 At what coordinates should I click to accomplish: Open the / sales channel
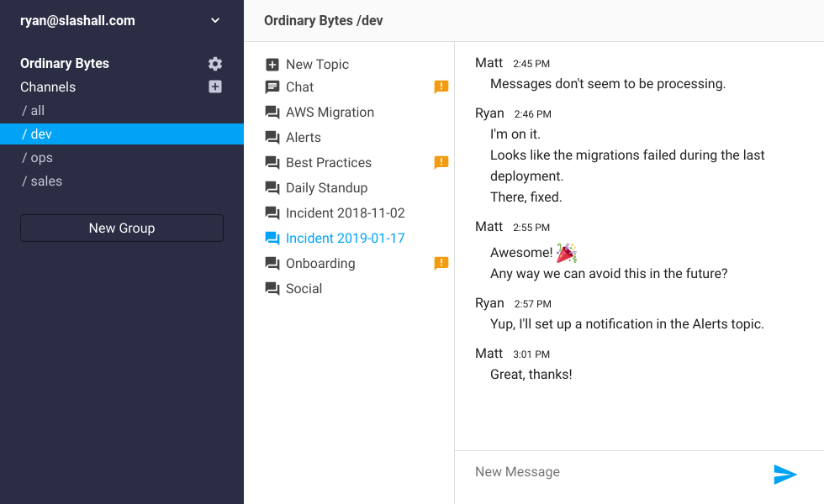[122, 181]
